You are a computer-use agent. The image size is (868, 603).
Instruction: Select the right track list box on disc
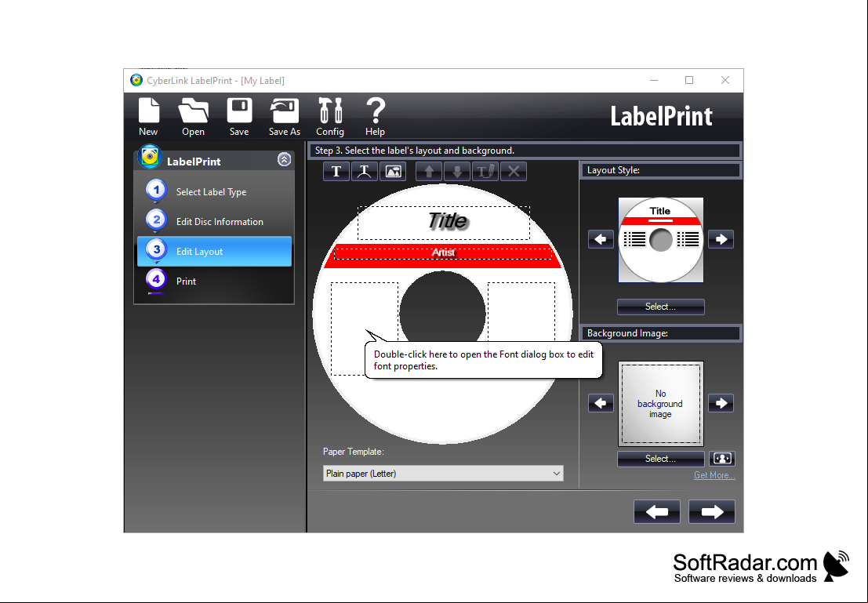coord(521,311)
